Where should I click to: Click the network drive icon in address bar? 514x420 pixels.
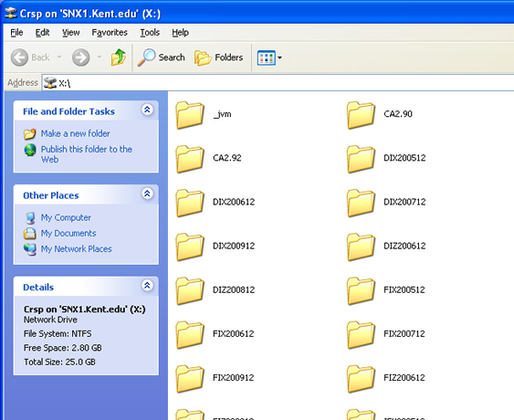coord(50,82)
